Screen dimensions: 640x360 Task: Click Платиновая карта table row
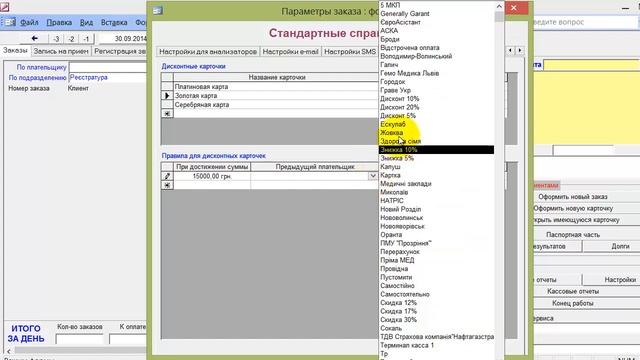(x=276, y=87)
